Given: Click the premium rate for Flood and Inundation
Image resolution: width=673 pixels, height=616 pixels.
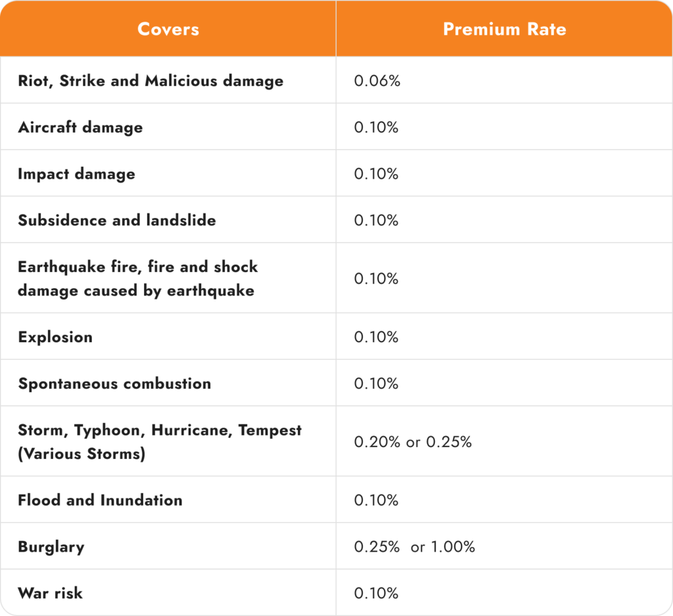Looking at the screenshot, I should pyautogui.click(x=377, y=500).
